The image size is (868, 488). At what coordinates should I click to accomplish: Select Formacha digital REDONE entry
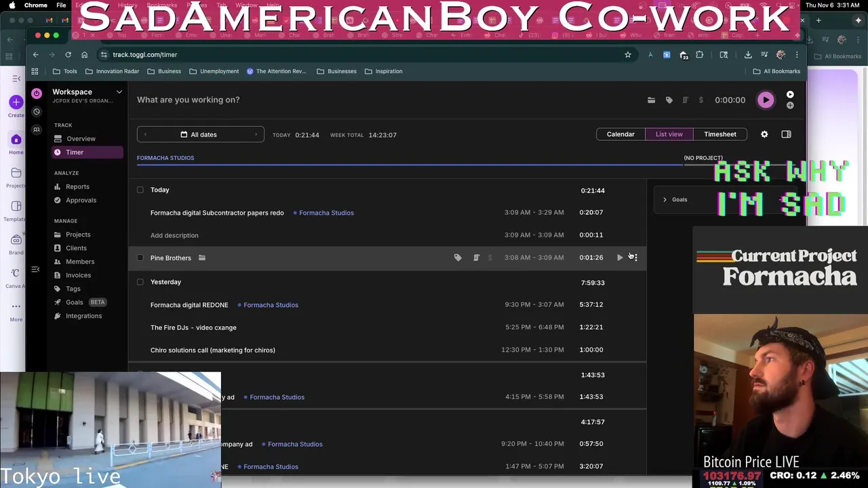pos(189,305)
